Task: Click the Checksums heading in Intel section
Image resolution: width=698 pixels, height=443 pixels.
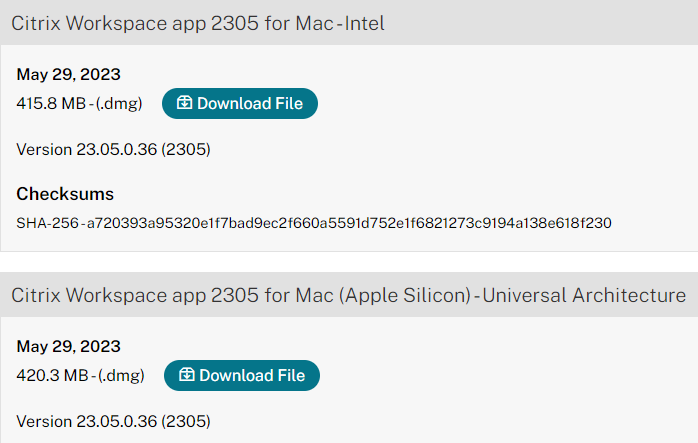Action: [65, 194]
